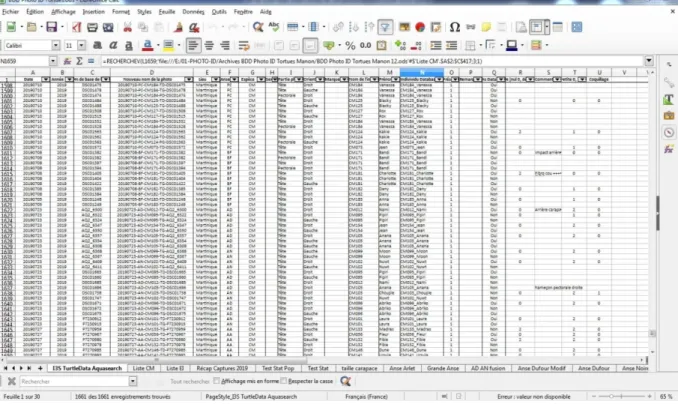This screenshot has width=678, height=404.
Task: Open filter dropdown on Nouveau nom de la photo
Action: coord(189,79)
